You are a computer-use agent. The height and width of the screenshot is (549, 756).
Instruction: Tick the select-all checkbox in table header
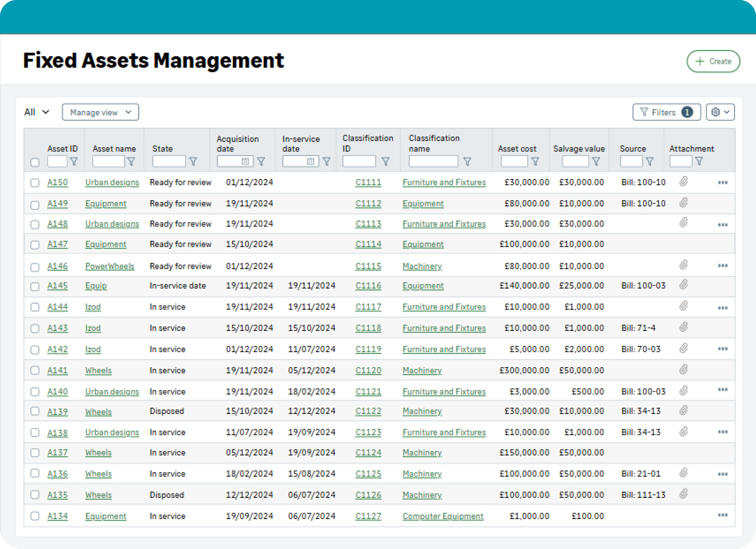coord(35,163)
